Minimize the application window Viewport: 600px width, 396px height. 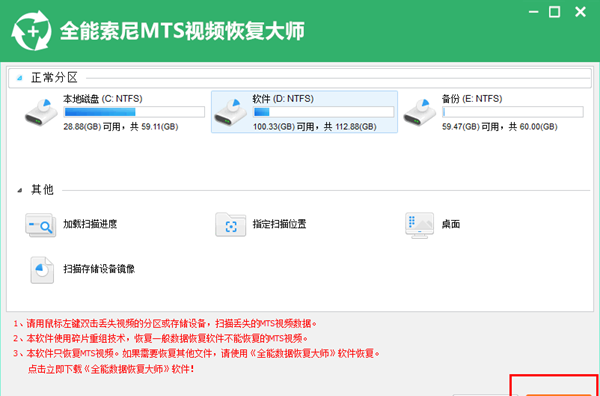pyautogui.click(x=533, y=12)
